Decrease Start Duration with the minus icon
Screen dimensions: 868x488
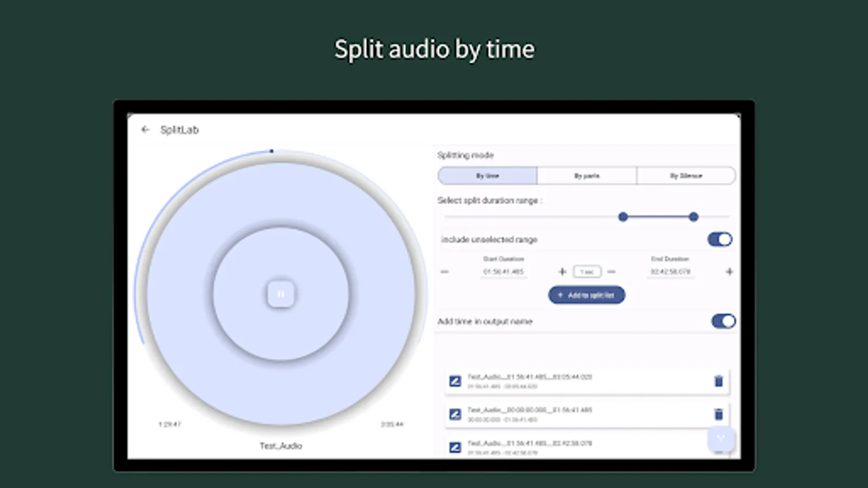point(445,272)
